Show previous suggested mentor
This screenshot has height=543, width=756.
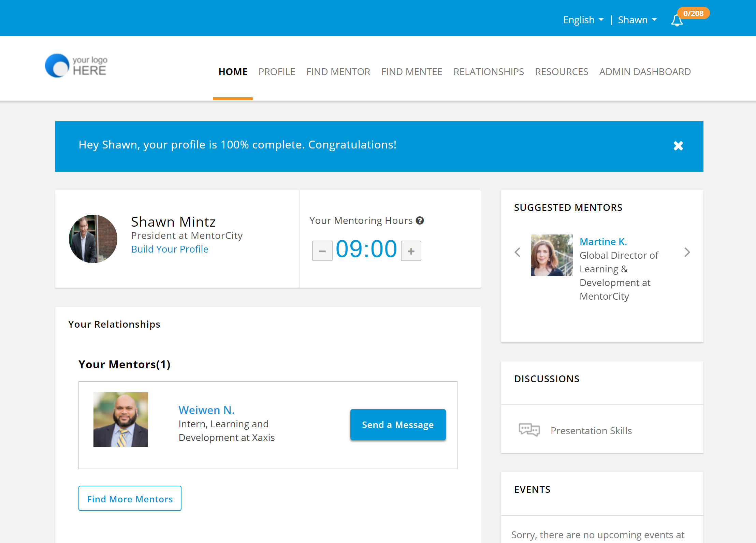[518, 252]
